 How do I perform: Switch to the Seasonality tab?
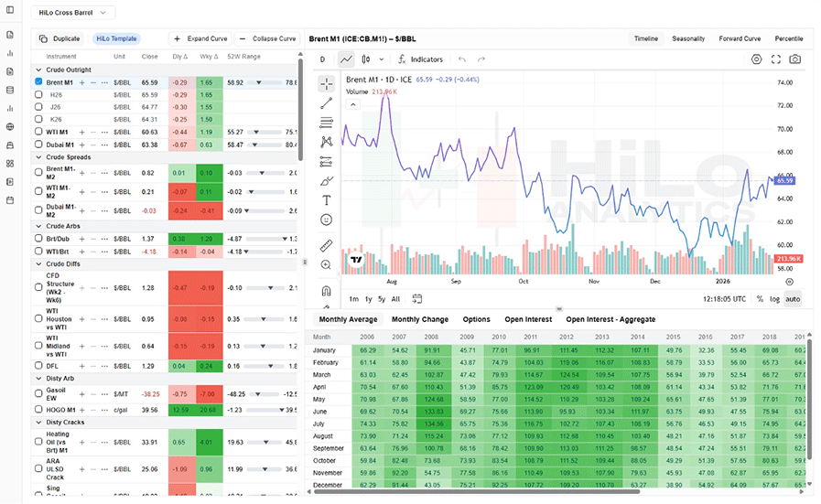coord(688,38)
